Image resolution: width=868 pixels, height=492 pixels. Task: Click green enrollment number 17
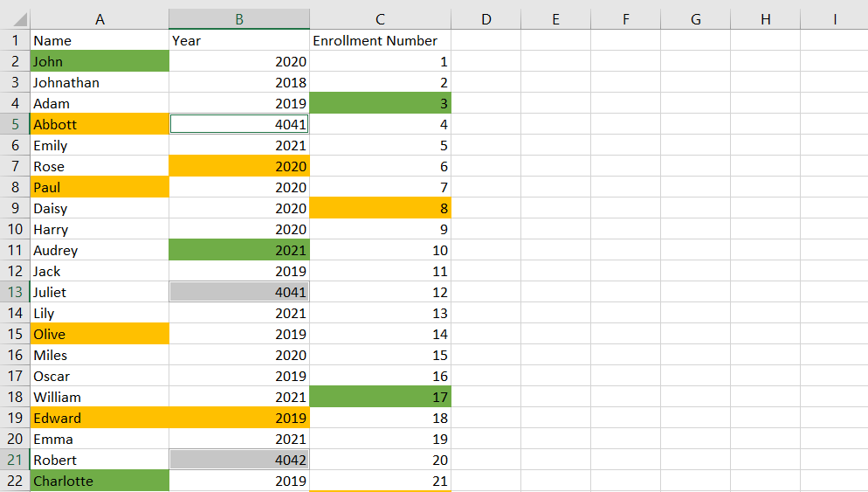(381, 398)
